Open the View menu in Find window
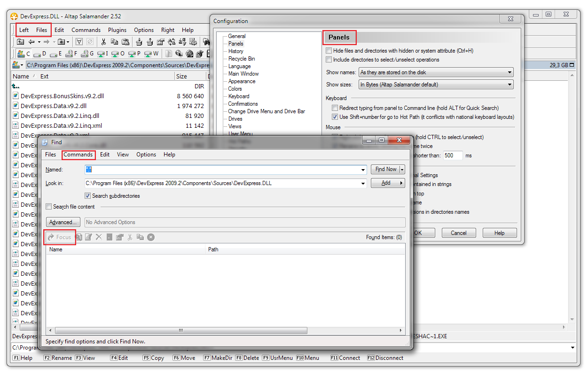Screen dimensions: 588x373 (x=123, y=155)
